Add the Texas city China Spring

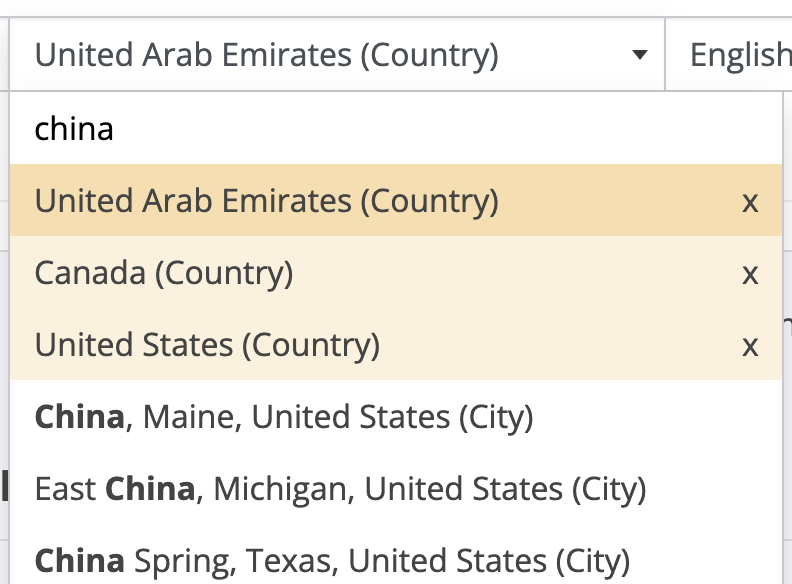[x=332, y=560]
